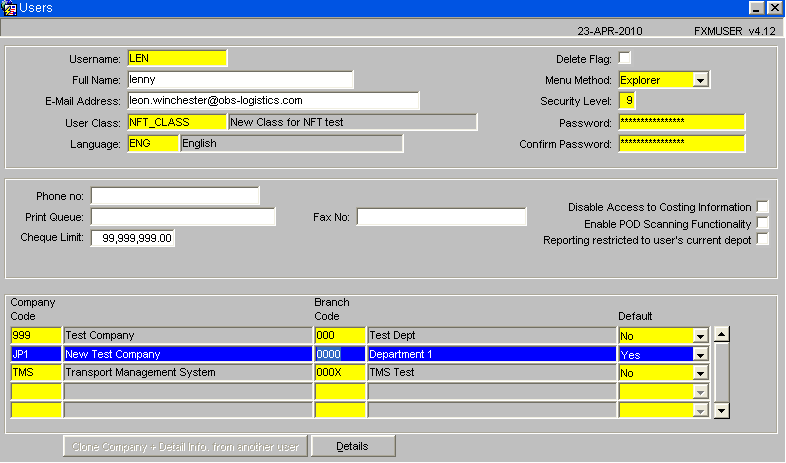Click the Full Name field with lenny

(x=241, y=80)
